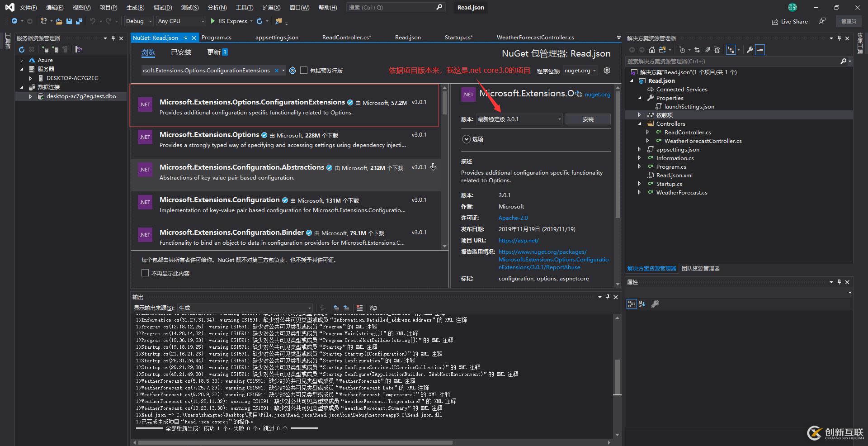Screen dimensions: 868x446
Task: Click the Save toolbar icon
Action: pyautogui.click(x=69, y=21)
